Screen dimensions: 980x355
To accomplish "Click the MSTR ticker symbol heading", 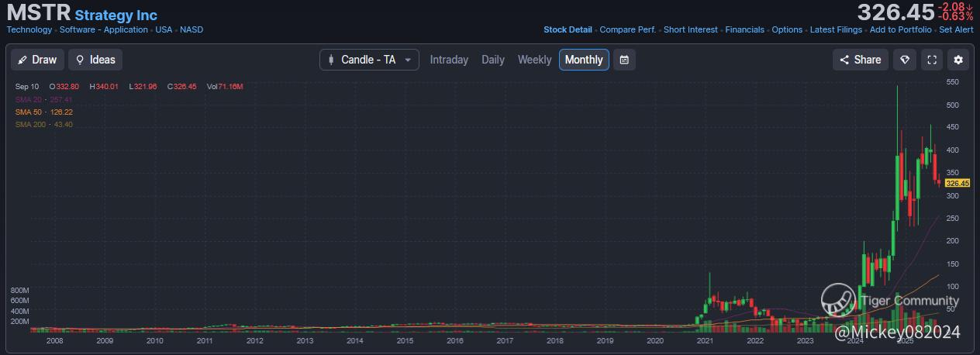I will [x=38, y=13].
